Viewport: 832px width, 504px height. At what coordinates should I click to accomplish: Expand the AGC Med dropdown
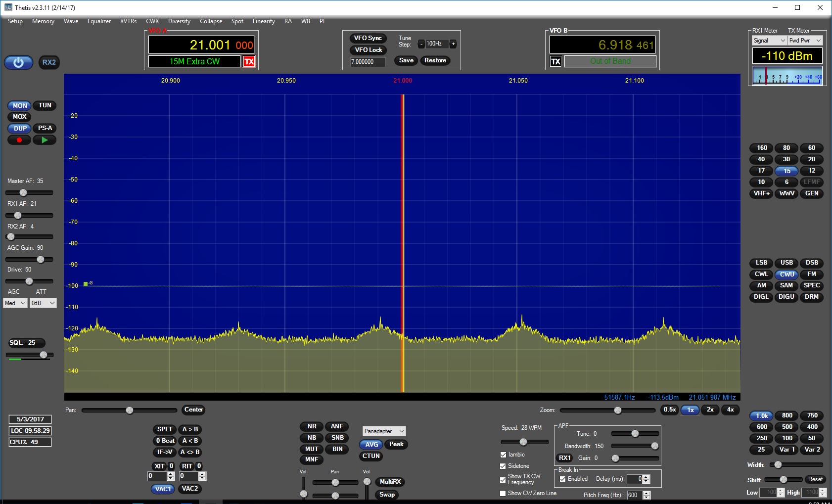point(15,303)
